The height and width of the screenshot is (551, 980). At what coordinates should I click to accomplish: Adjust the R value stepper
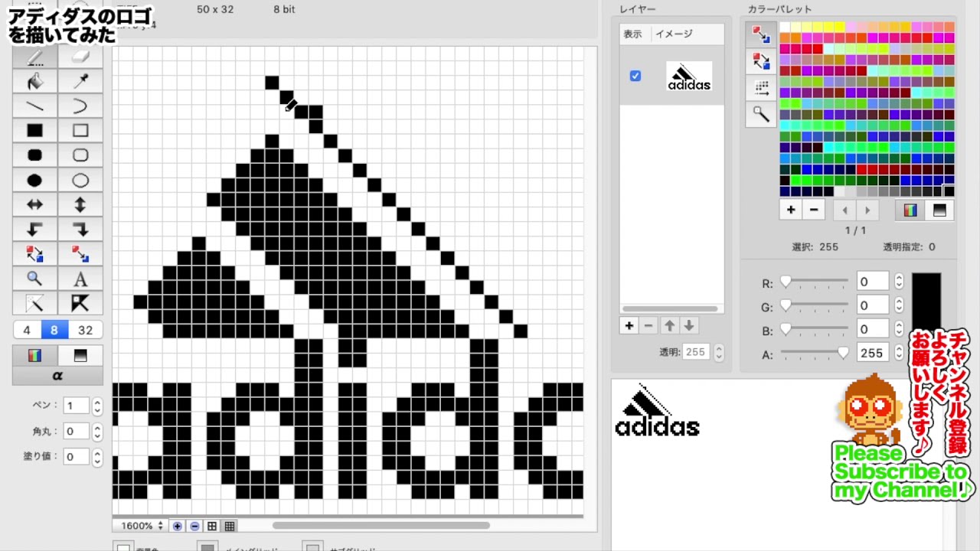[899, 282]
